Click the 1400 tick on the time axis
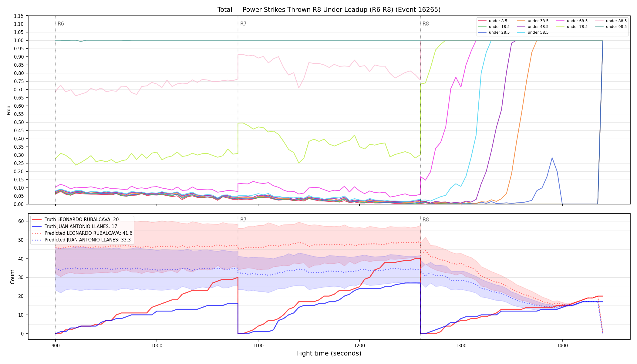637x364 pixels. (562, 345)
